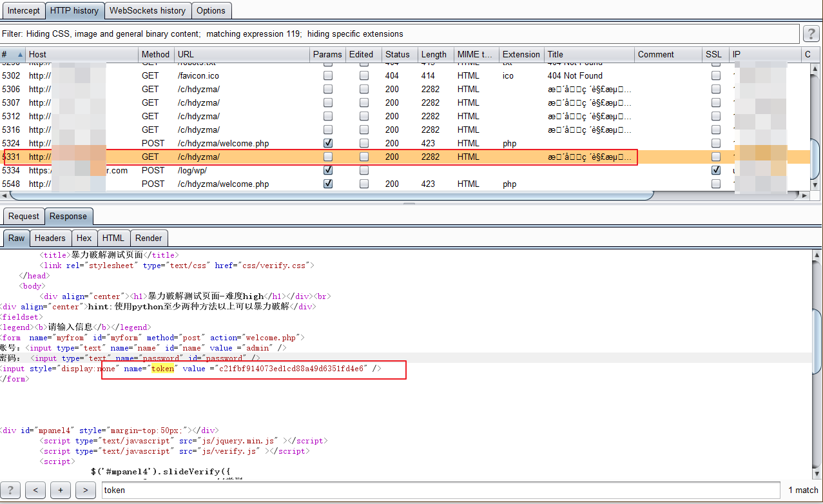
Task: Sort by the Status column header
Action: pos(398,55)
